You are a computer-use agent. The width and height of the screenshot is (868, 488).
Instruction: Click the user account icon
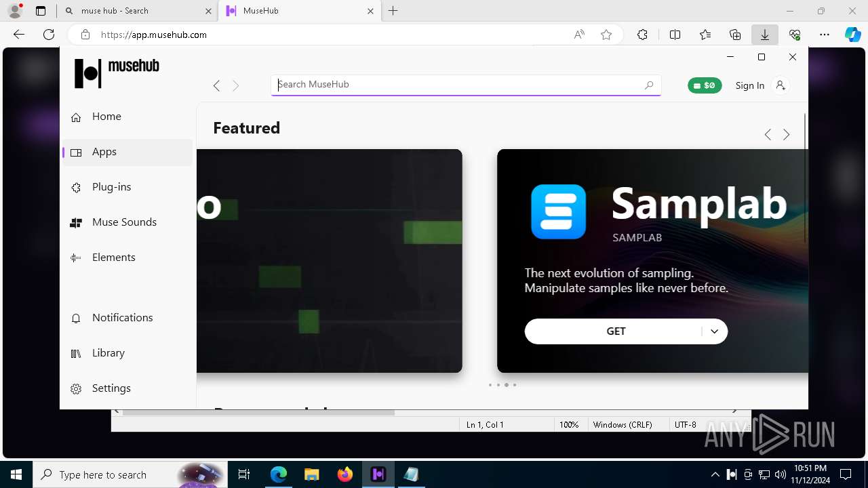coord(781,85)
